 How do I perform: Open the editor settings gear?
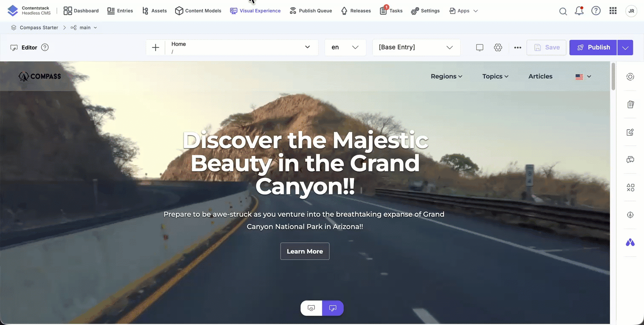pos(498,47)
